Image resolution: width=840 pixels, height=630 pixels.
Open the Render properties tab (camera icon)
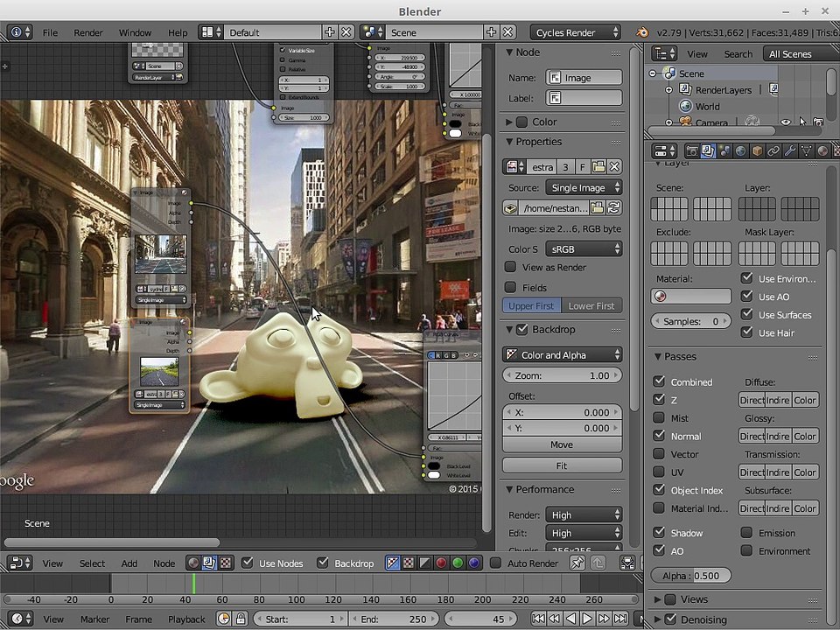click(x=692, y=151)
